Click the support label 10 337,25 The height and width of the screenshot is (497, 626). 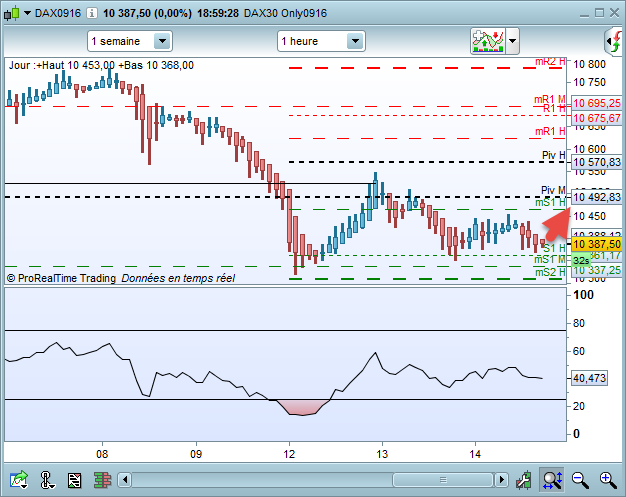(597, 270)
